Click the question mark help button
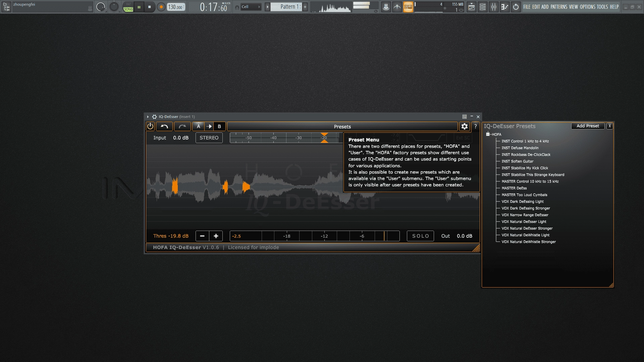This screenshot has height=362, width=644. (475, 126)
